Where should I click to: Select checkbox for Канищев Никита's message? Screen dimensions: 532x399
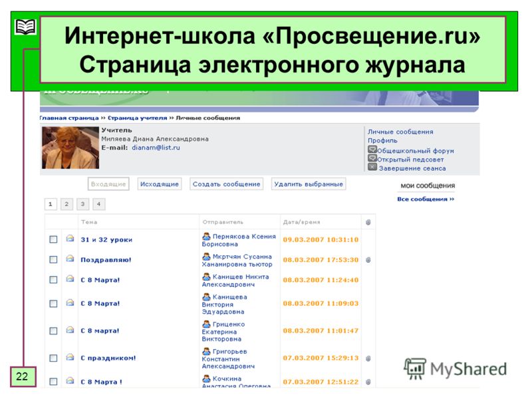[53, 280]
